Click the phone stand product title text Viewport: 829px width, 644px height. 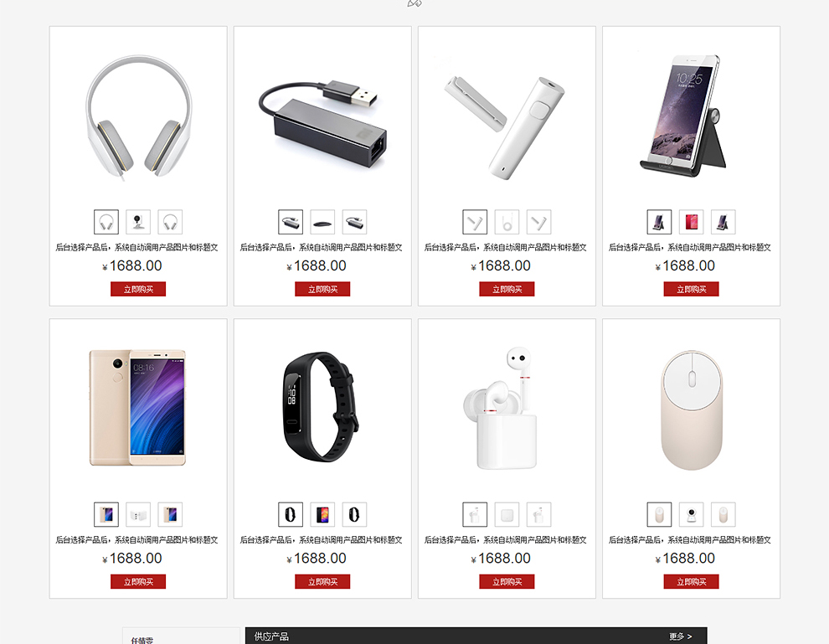pyautogui.click(x=690, y=247)
